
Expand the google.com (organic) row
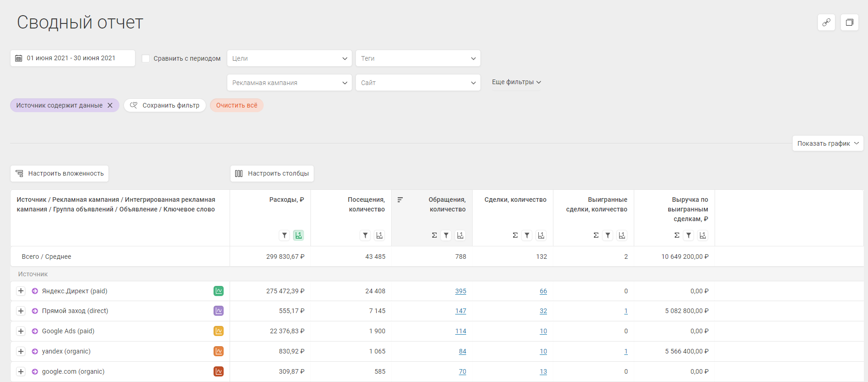pos(21,371)
